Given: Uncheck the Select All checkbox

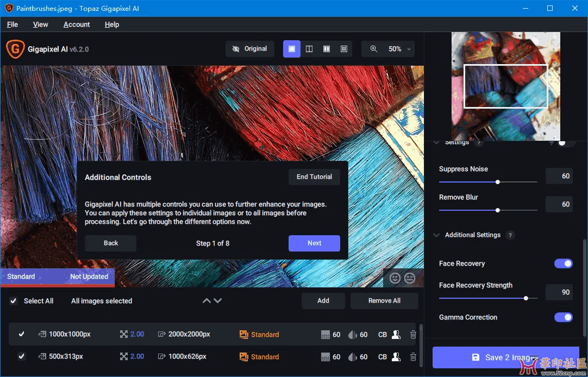Looking at the screenshot, I should (x=14, y=301).
